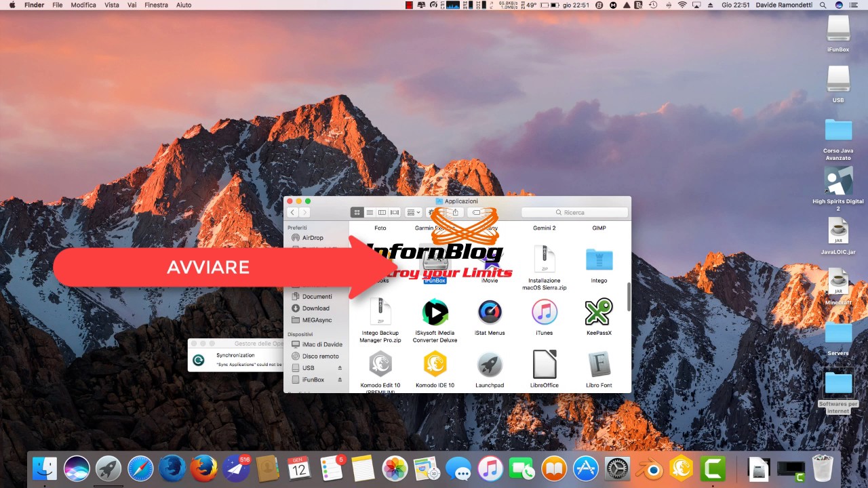Open the Photos app in the Dock
The height and width of the screenshot is (488, 868).
click(395, 468)
